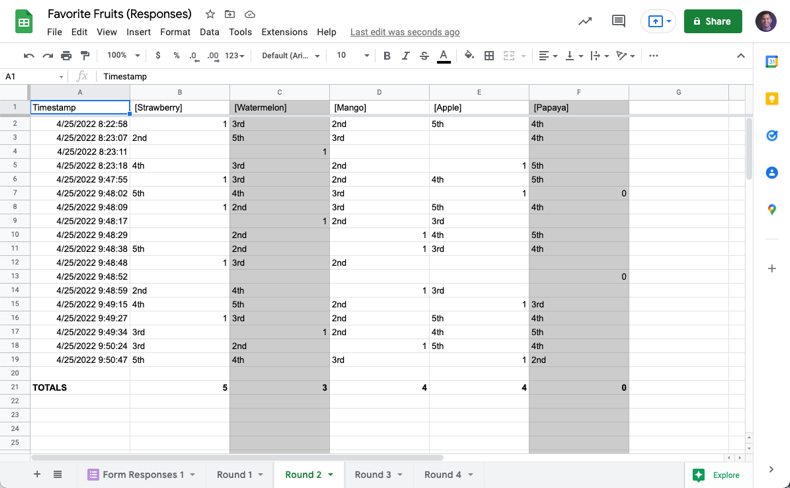The image size is (790, 488).
Task: Open the File menu
Action: [x=54, y=32]
